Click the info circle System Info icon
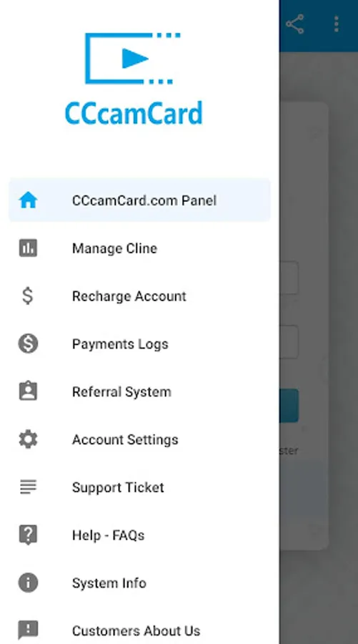 coord(28,582)
